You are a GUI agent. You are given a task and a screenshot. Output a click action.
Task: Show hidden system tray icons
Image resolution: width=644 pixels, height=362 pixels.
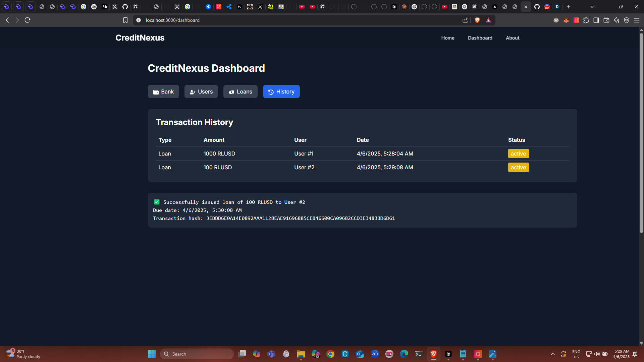(553, 354)
